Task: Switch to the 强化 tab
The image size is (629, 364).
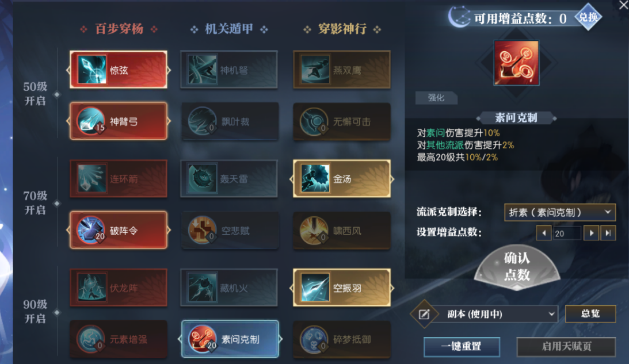Action: pos(436,98)
